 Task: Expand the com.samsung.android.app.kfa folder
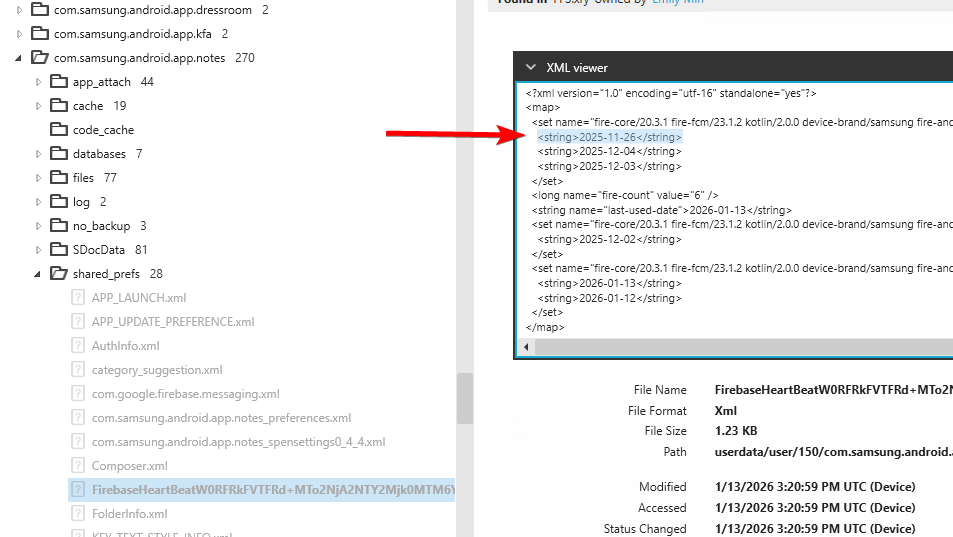point(19,34)
